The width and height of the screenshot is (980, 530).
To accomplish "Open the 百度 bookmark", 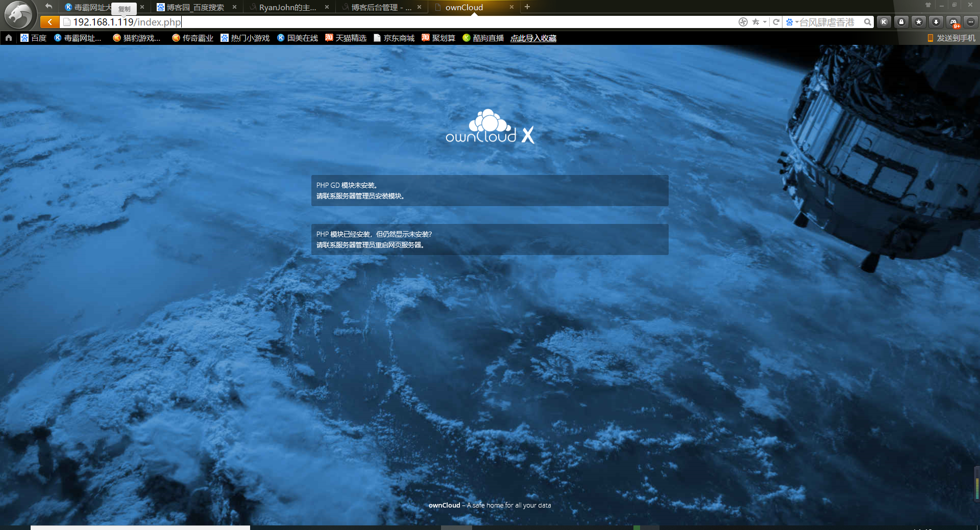I will [34, 38].
